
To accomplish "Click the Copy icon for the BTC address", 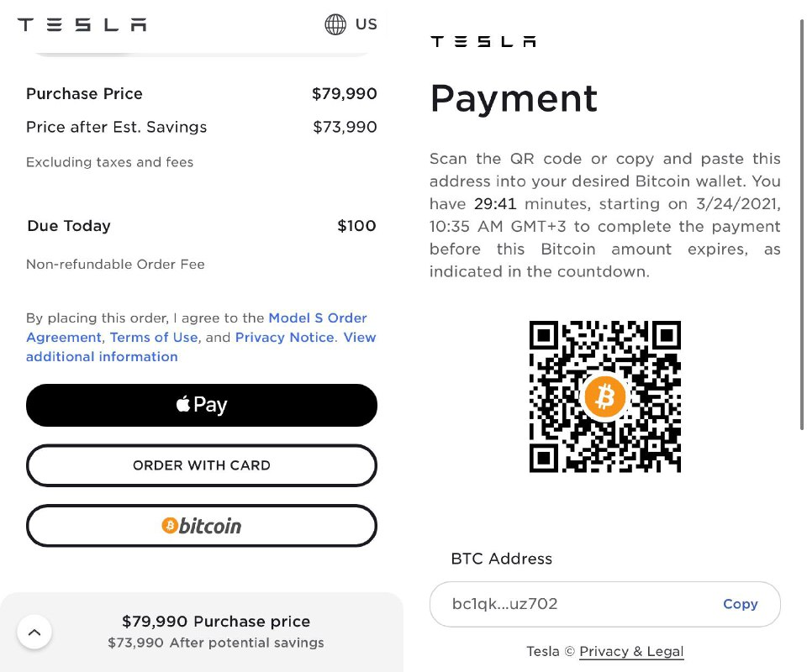I will [x=741, y=604].
